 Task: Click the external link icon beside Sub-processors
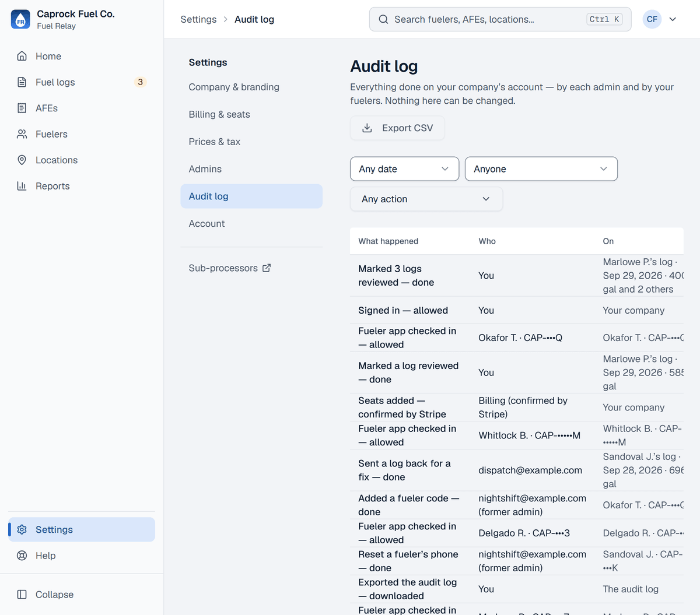(x=267, y=268)
